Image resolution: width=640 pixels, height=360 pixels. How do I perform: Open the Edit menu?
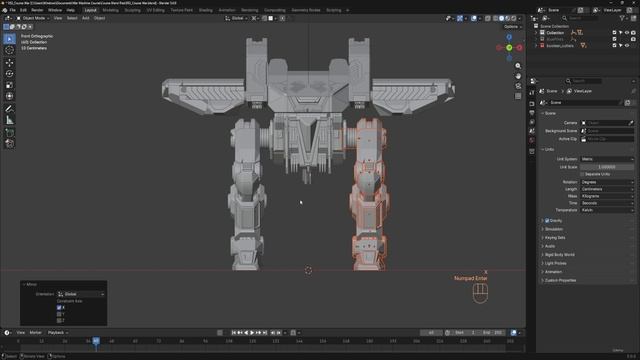(23, 10)
